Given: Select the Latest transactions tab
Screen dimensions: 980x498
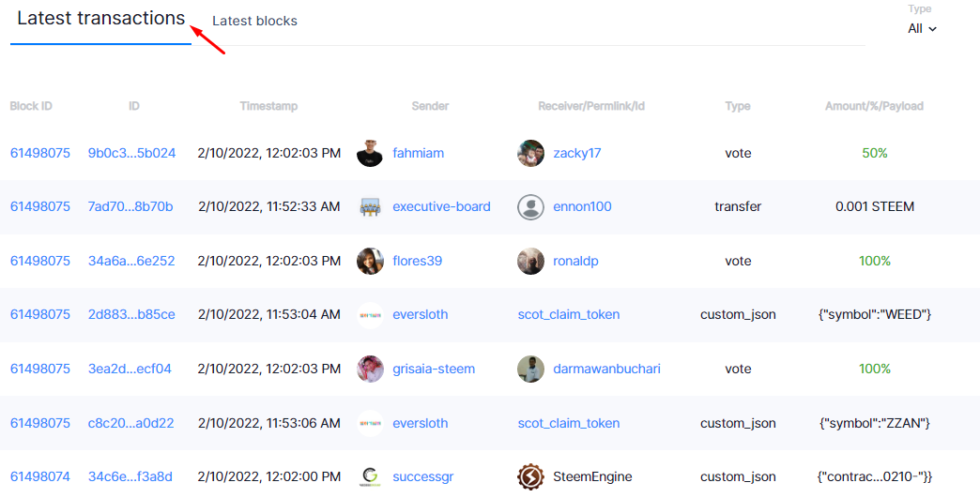Looking at the screenshot, I should 100,18.
